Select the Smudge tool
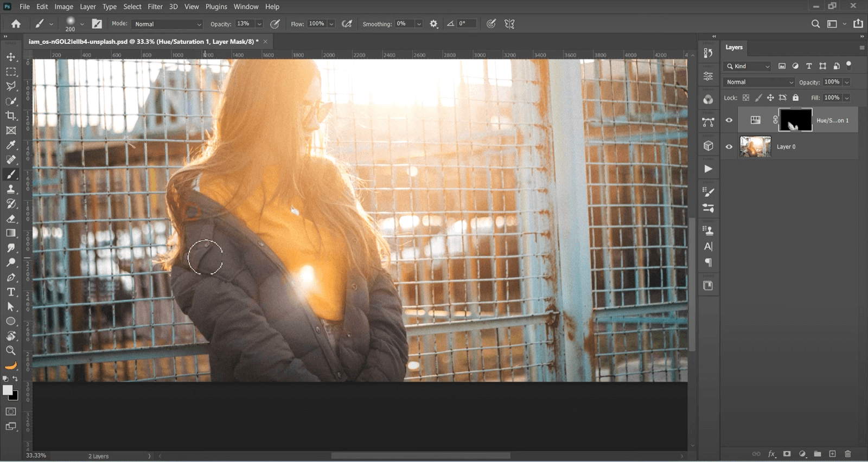The image size is (868, 462). point(11,248)
